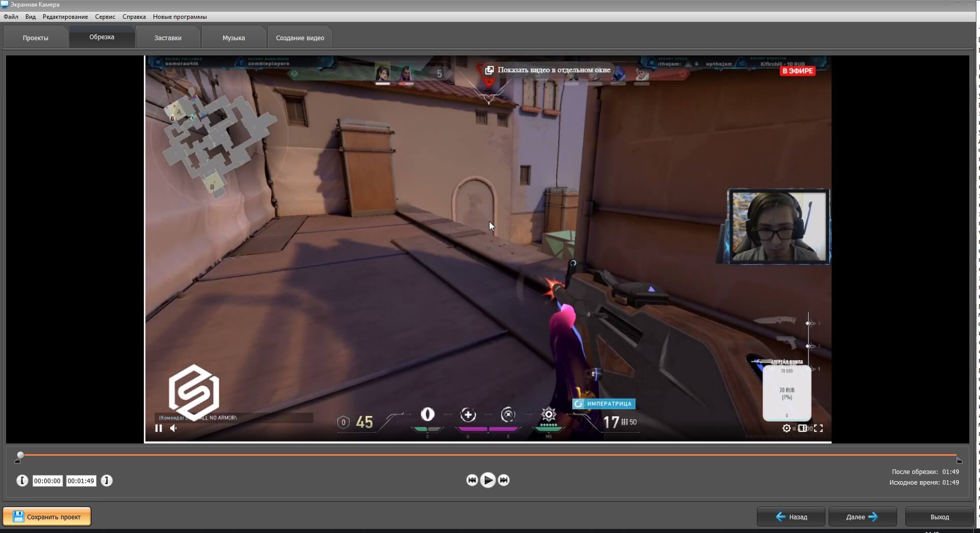Skip forward with the next button

[x=504, y=480]
